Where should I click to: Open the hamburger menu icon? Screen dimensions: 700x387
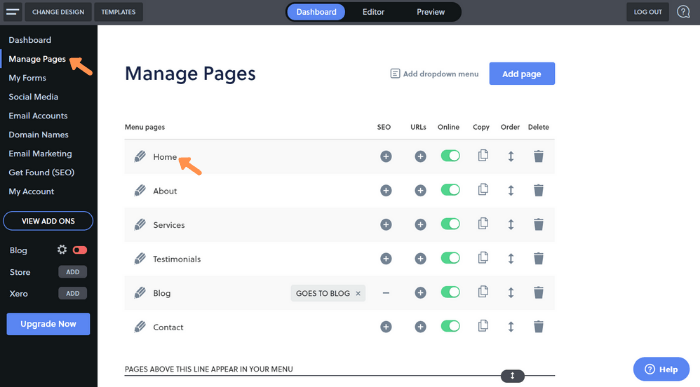coord(12,12)
